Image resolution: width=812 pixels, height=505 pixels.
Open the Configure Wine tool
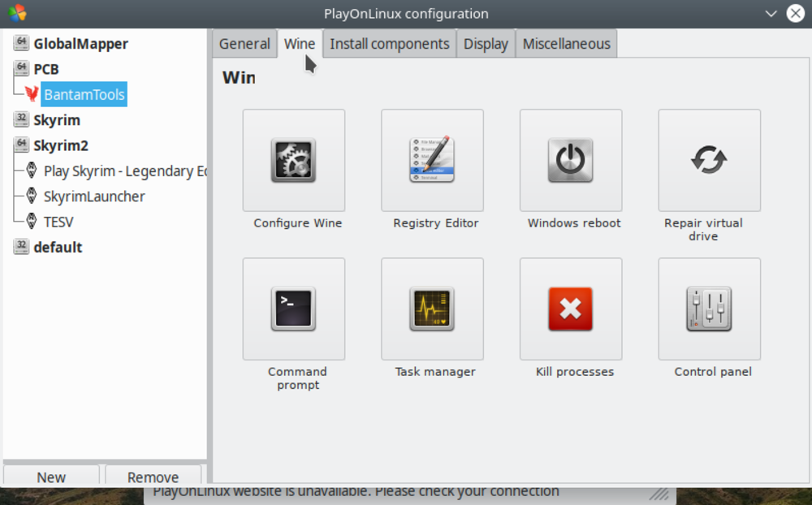pyautogui.click(x=294, y=160)
